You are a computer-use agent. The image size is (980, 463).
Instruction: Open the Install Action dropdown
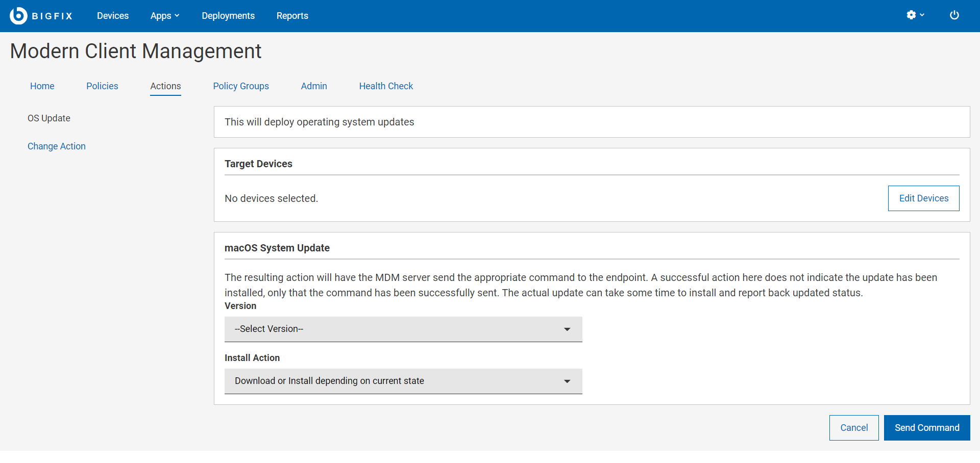(403, 381)
